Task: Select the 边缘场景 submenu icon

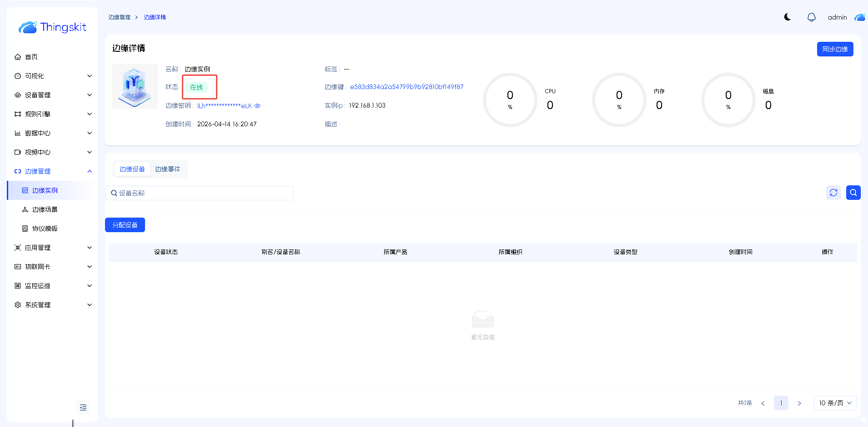Action: point(25,209)
